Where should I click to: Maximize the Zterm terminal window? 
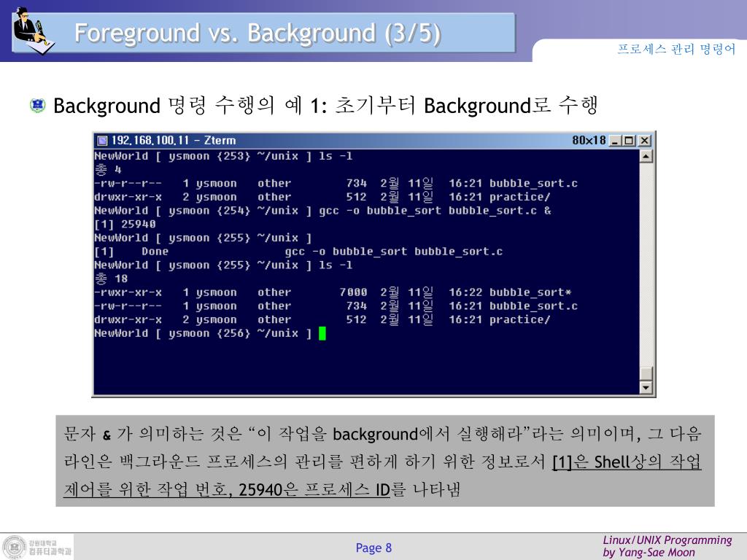point(630,141)
